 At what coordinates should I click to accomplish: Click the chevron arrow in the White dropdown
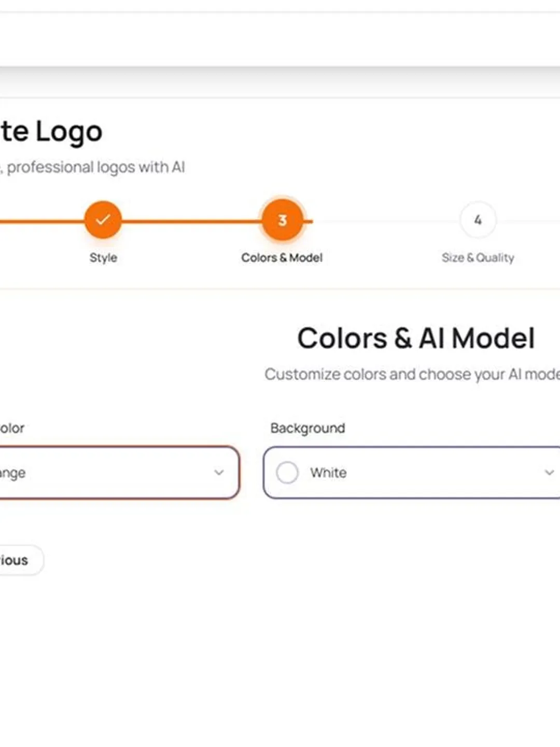point(549,473)
